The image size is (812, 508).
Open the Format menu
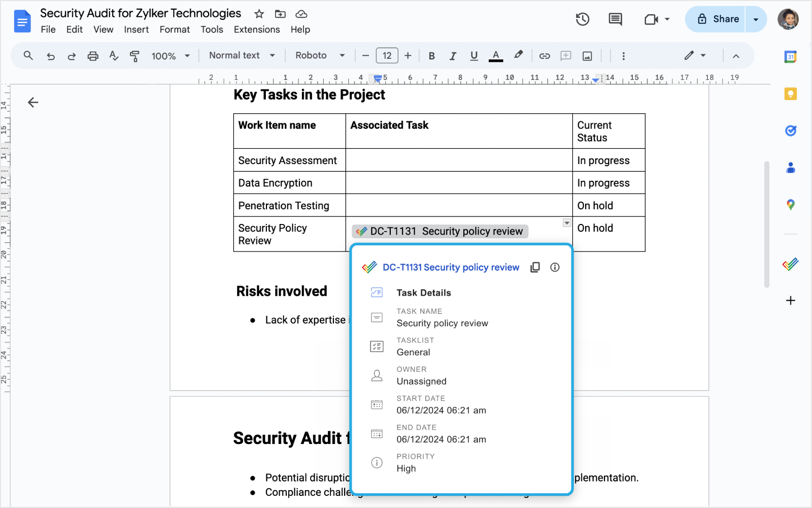point(175,29)
